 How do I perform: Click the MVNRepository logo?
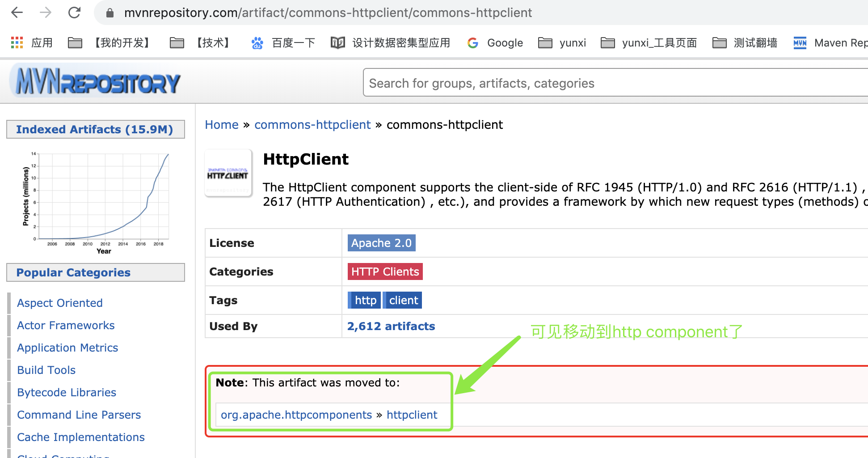click(x=95, y=81)
